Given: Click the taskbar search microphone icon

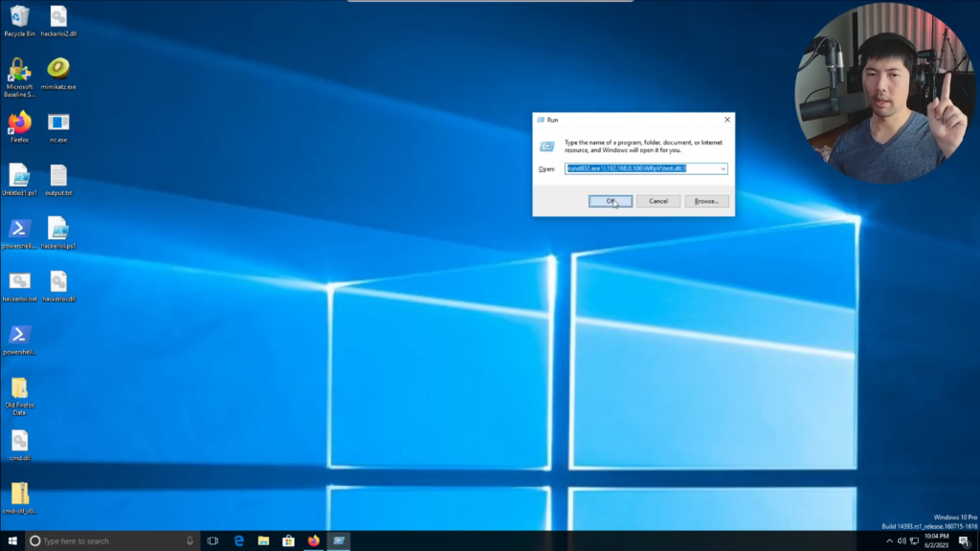Looking at the screenshot, I should pos(190,541).
